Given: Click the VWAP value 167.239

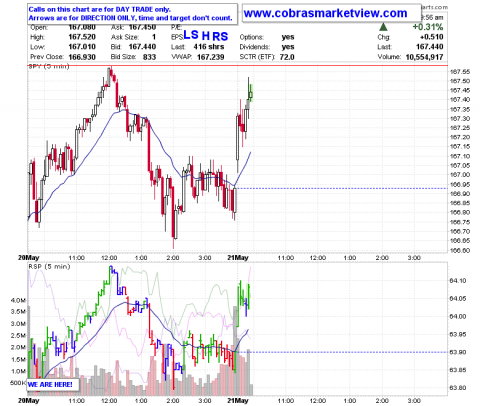Looking at the screenshot, I should pos(211,57).
